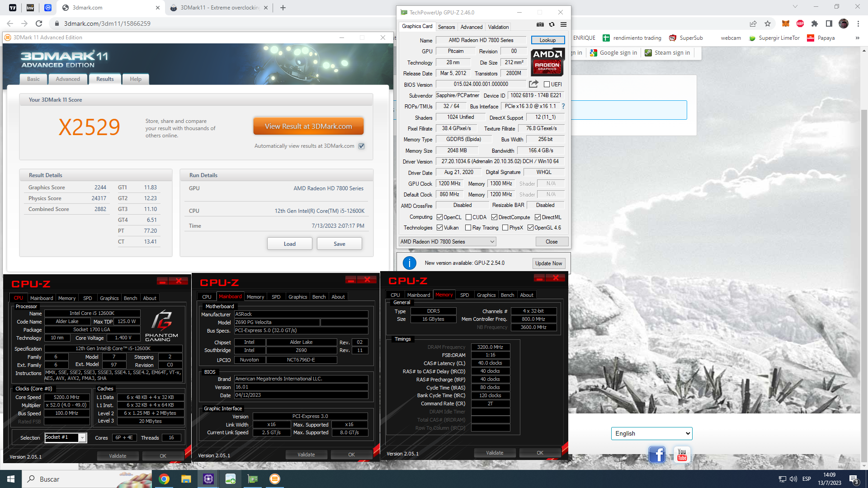Open a new Chrome tab
Viewport: 868px width, 488px height.
point(283,8)
